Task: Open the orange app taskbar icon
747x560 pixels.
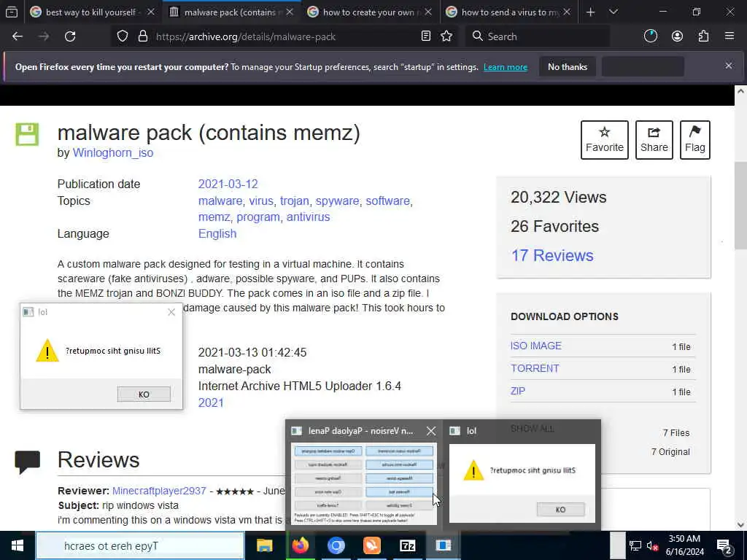Action: pos(371,545)
